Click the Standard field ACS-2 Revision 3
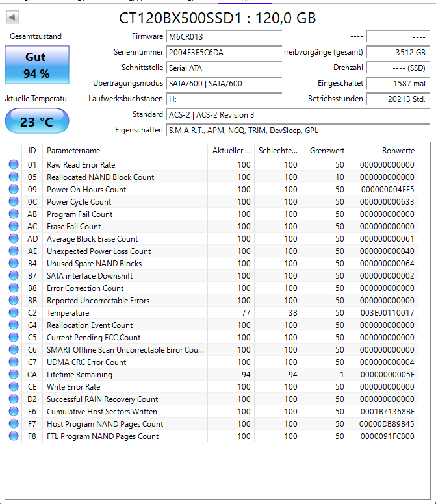 [x=298, y=115]
